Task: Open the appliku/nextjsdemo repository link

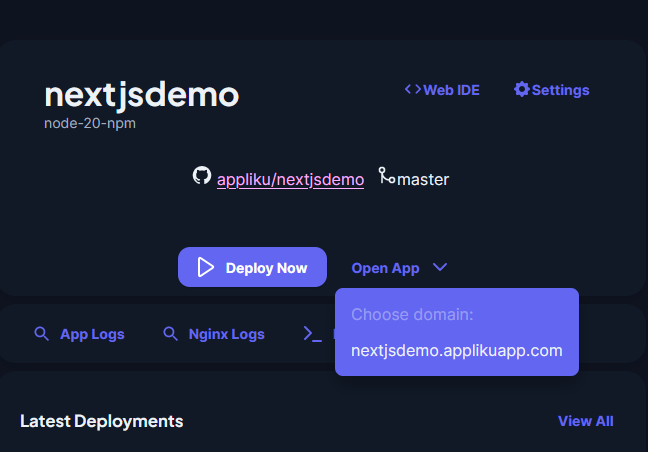Action: point(290,180)
